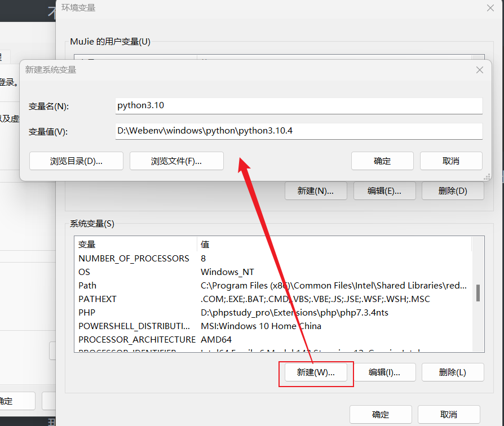Cancel the 新建系统变量 dialog with 取消

[x=451, y=161]
